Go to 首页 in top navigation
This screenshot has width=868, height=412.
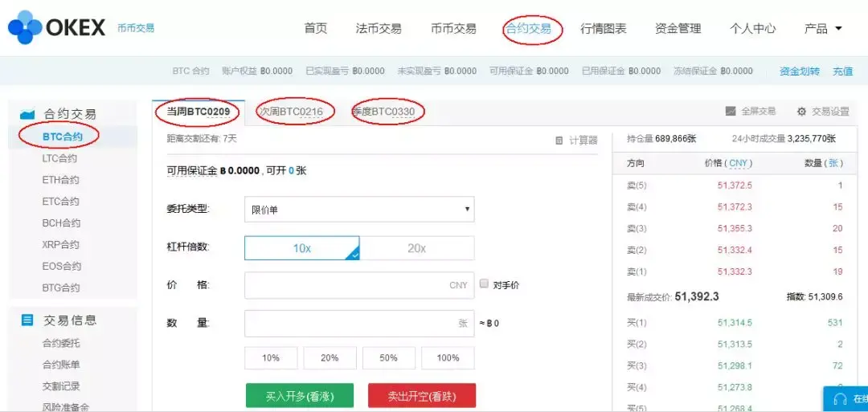pos(316,28)
